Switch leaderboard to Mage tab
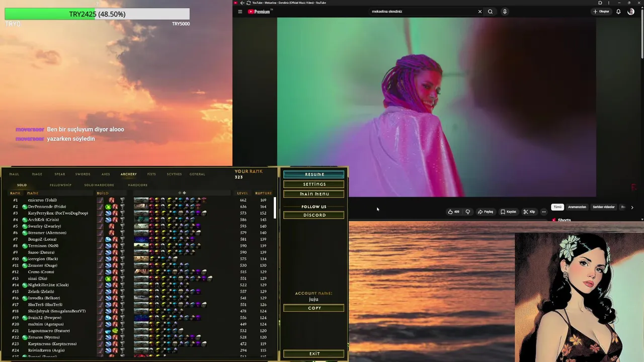The height and width of the screenshot is (362, 644). pos(37,174)
